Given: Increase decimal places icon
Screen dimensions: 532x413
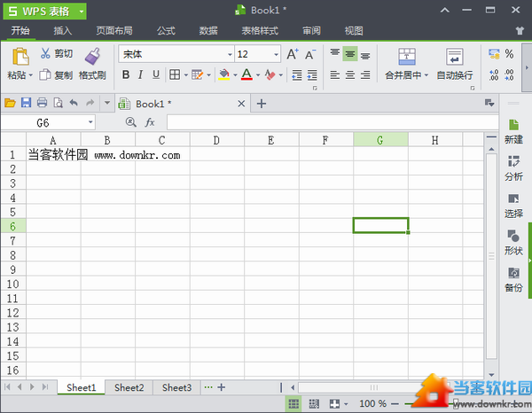Looking at the screenshot, I should (494, 75).
